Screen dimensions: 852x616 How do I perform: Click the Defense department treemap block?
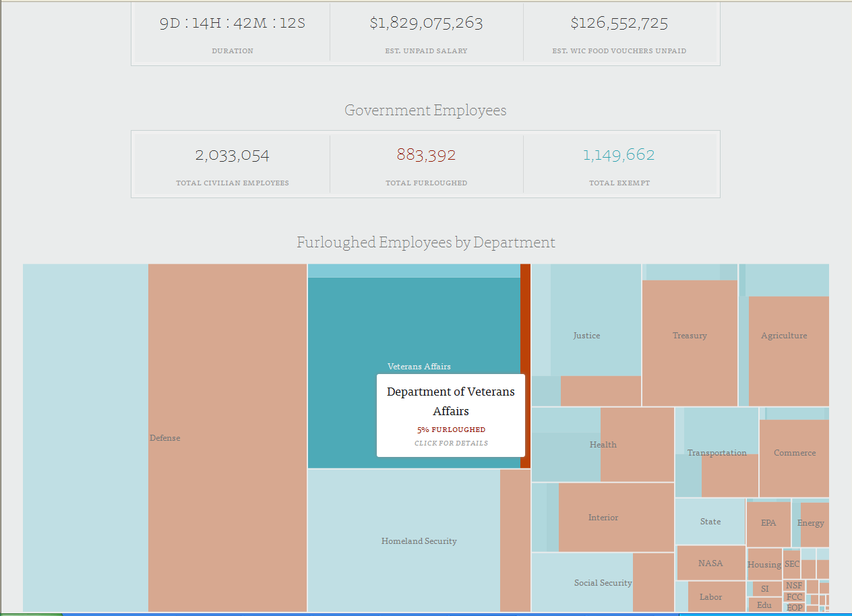(x=164, y=438)
